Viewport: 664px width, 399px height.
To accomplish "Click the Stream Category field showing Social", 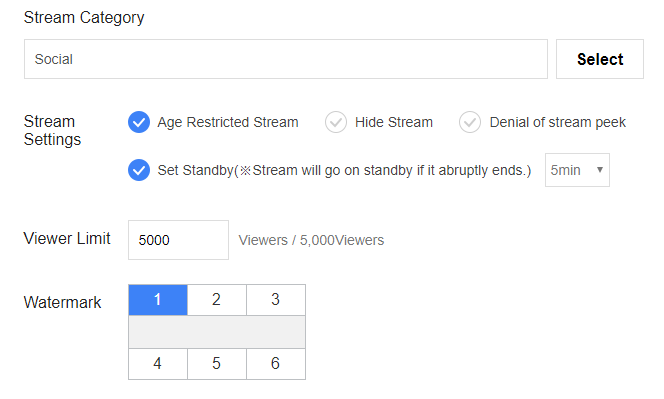I will (x=286, y=59).
